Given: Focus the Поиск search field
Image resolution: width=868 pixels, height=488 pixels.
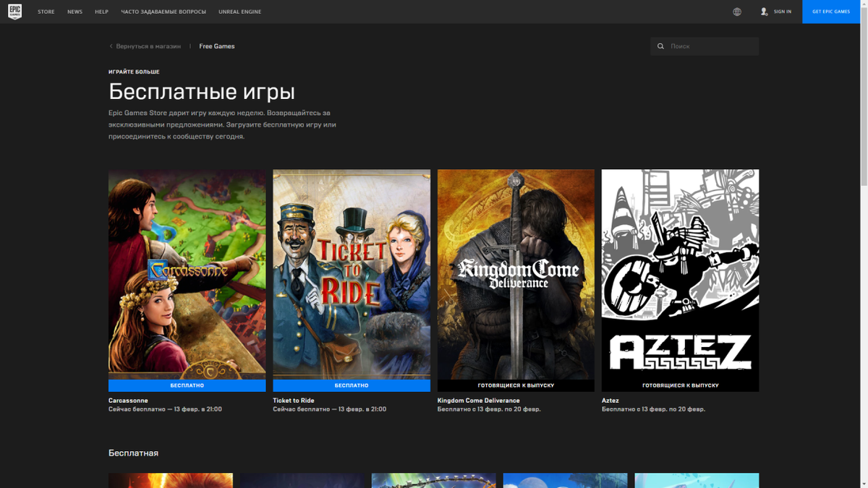Looking at the screenshot, I should (x=705, y=46).
